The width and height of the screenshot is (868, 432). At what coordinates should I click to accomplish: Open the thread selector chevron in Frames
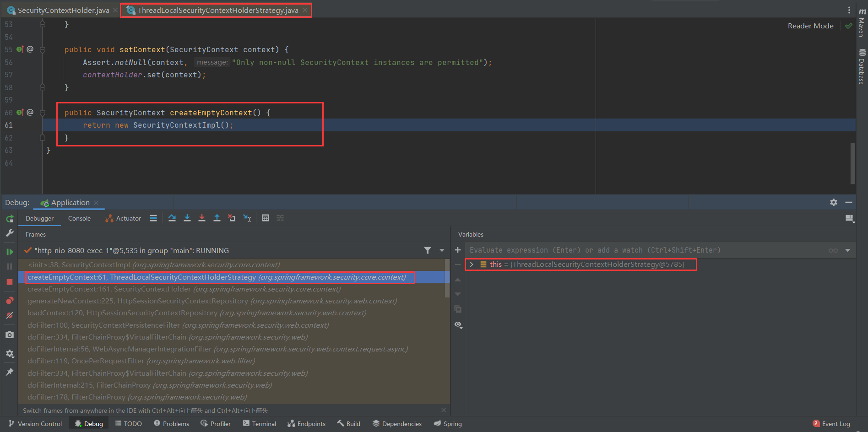point(441,250)
